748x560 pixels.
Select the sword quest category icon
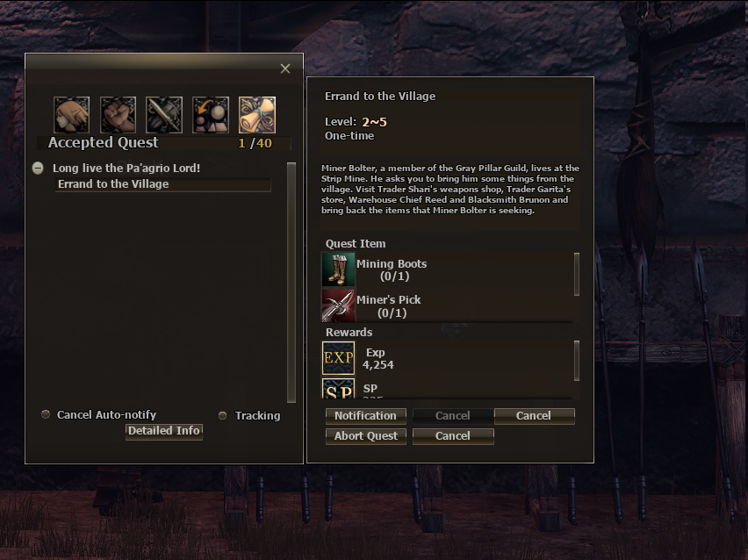(164, 114)
